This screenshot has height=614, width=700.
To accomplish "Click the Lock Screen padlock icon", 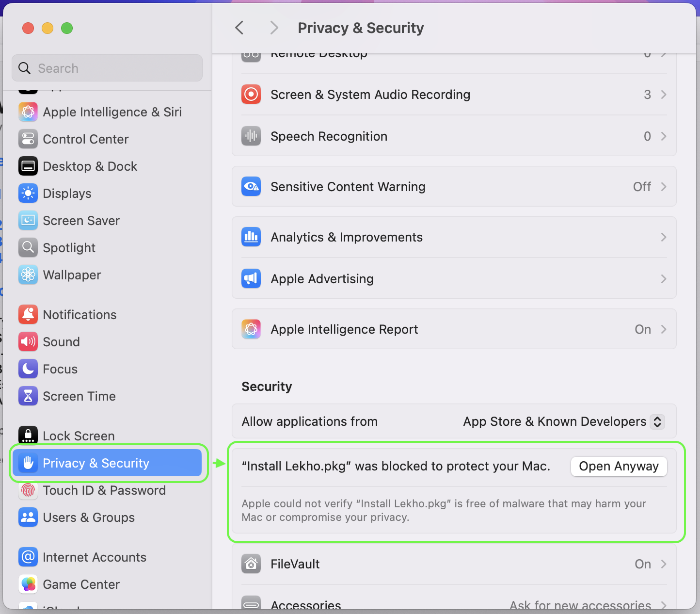I will point(28,435).
